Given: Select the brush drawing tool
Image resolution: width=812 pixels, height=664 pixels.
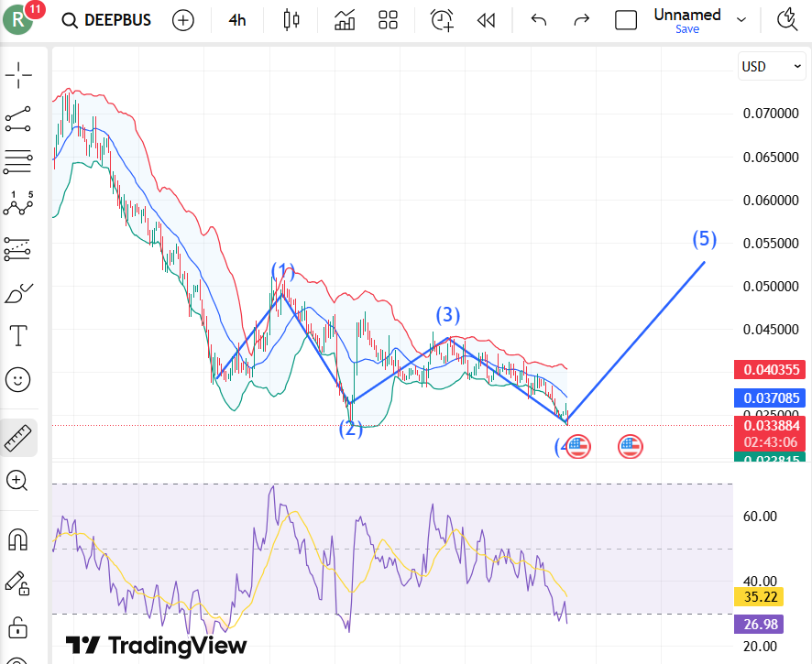Looking at the screenshot, I should (x=18, y=293).
